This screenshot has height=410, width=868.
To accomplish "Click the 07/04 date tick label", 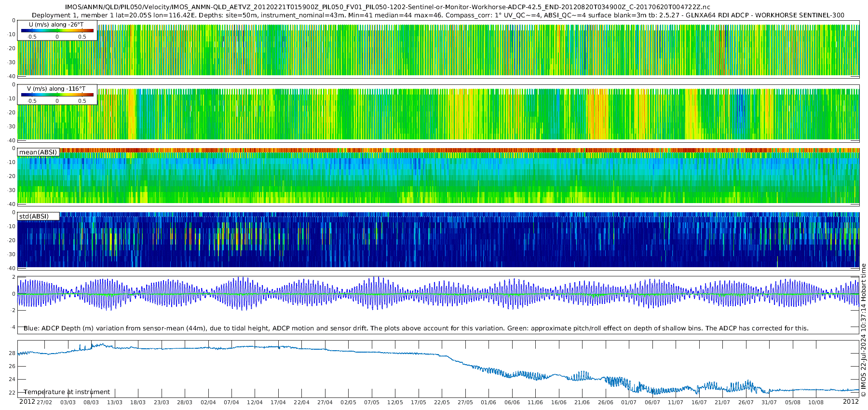I will coord(231,402).
